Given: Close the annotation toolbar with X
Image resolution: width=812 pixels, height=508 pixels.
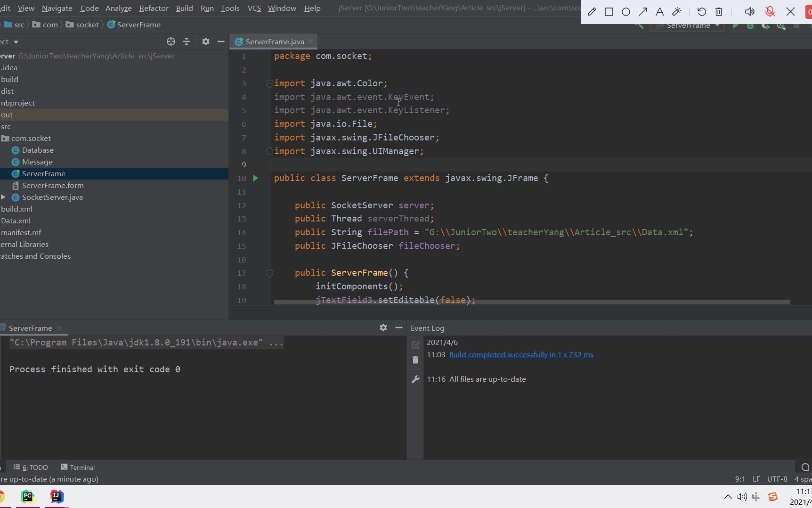Looking at the screenshot, I should coord(791,12).
